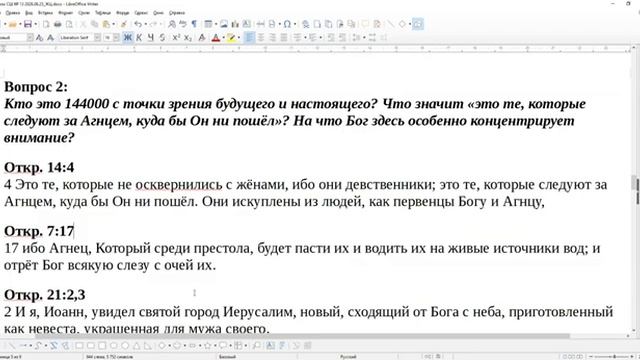The image size is (640, 360).
Task: Toggle Bold (Ж) formatting
Action: 128,38
